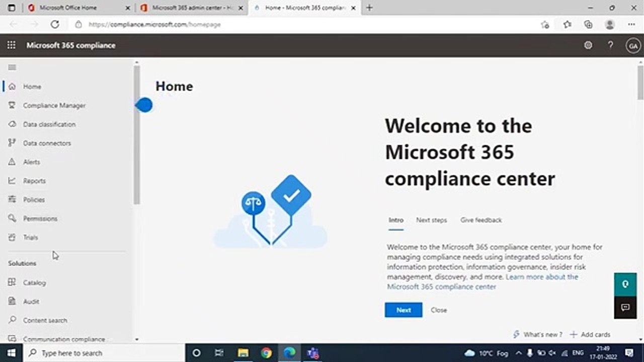Click the Data connectors icon

click(12, 143)
